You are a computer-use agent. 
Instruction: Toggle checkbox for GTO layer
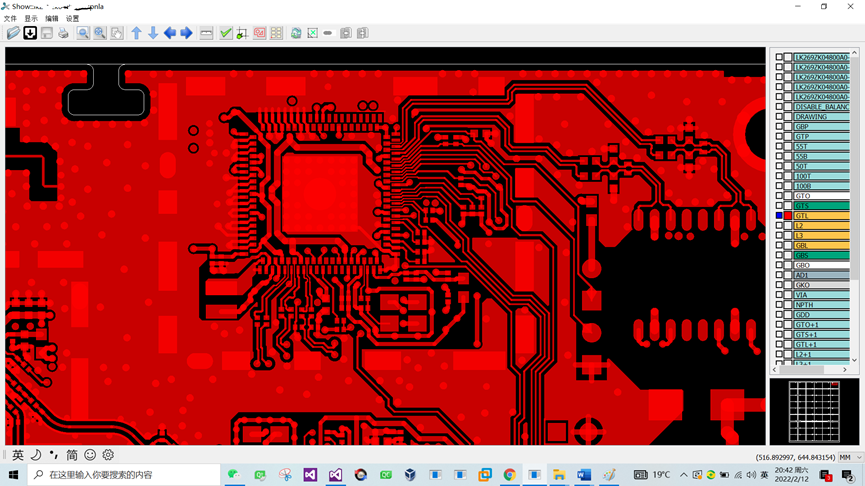(779, 196)
